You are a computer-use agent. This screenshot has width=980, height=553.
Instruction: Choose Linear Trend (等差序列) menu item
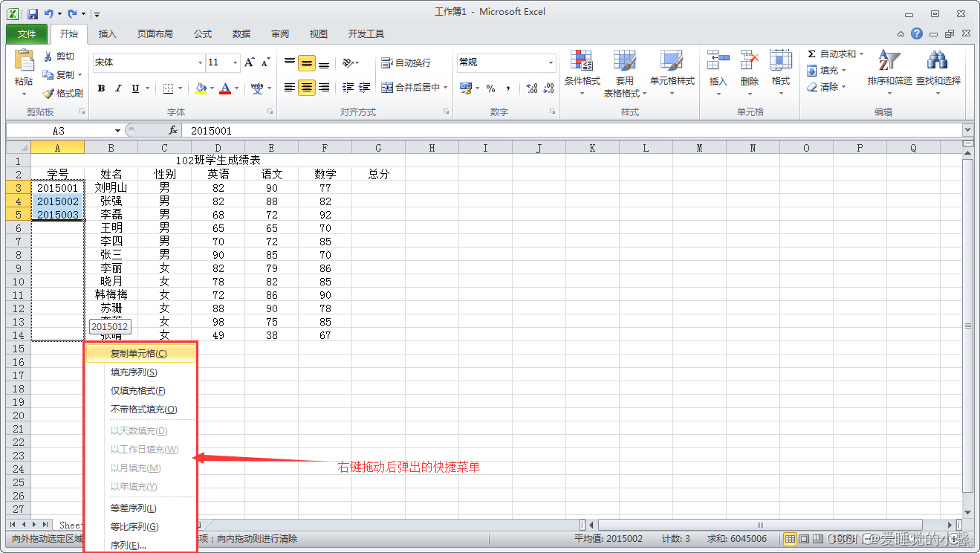pos(141,508)
